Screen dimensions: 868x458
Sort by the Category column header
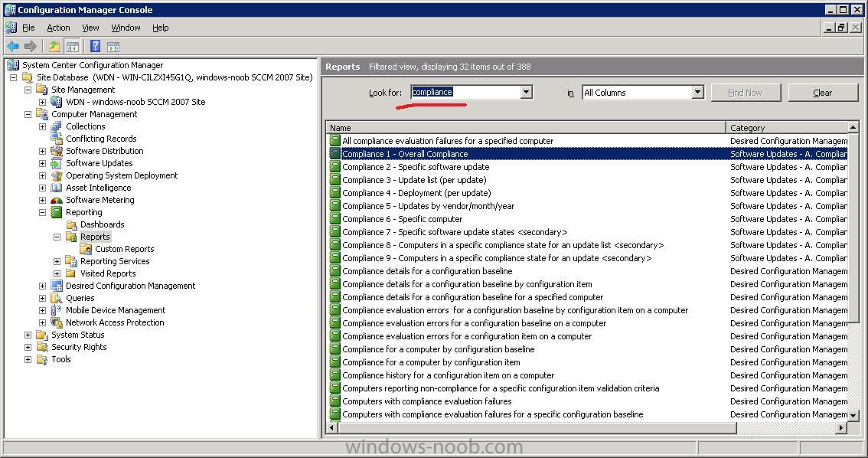tap(787, 127)
